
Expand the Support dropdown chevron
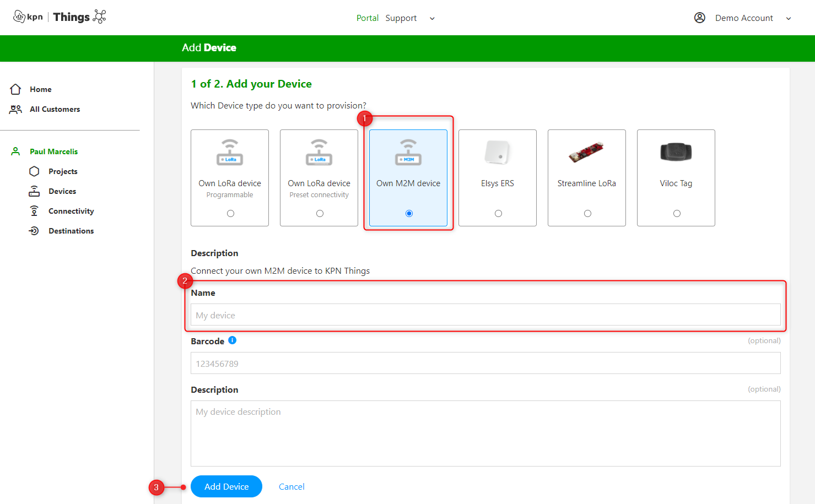pos(432,18)
